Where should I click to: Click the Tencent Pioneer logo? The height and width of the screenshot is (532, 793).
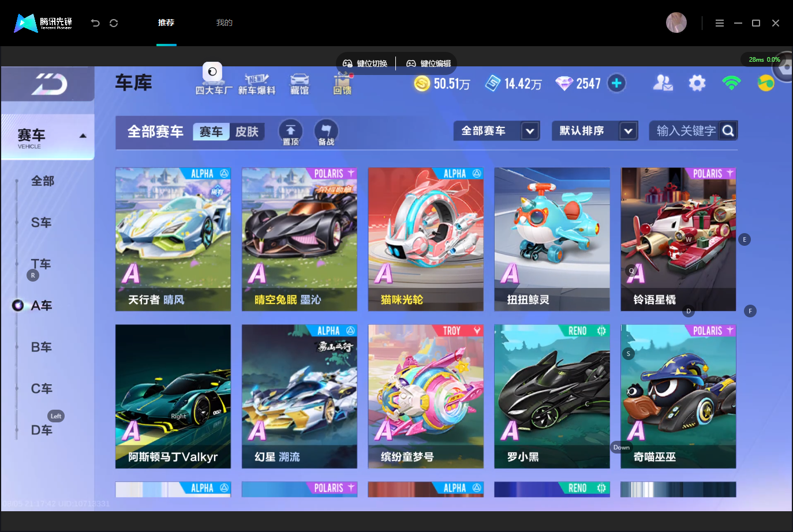pos(43,23)
